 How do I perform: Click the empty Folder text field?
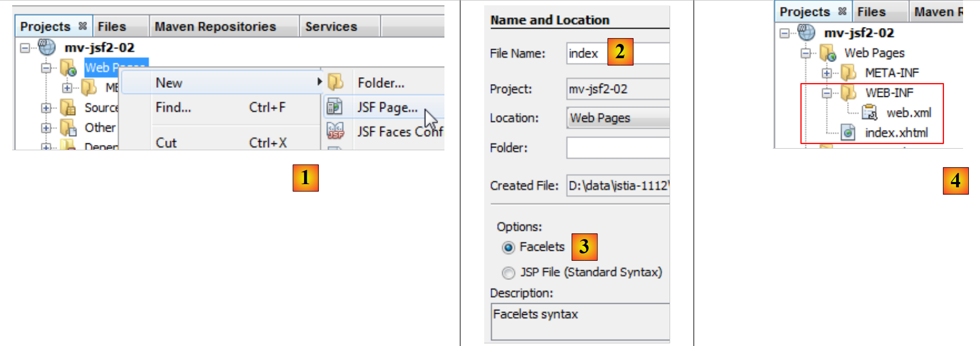point(618,148)
